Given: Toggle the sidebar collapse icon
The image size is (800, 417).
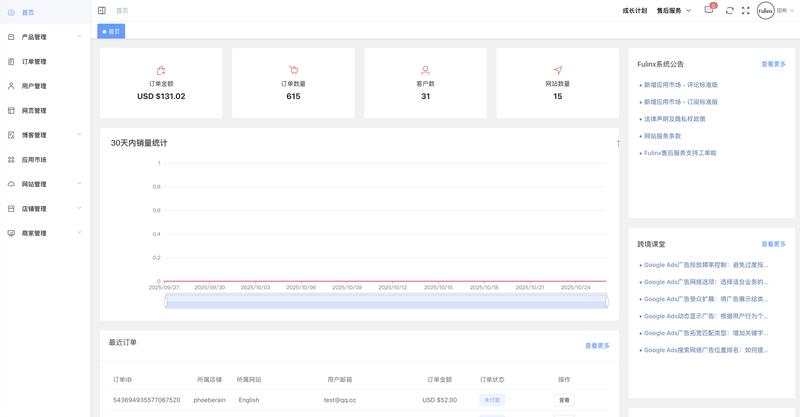Looking at the screenshot, I should click(102, 11).
